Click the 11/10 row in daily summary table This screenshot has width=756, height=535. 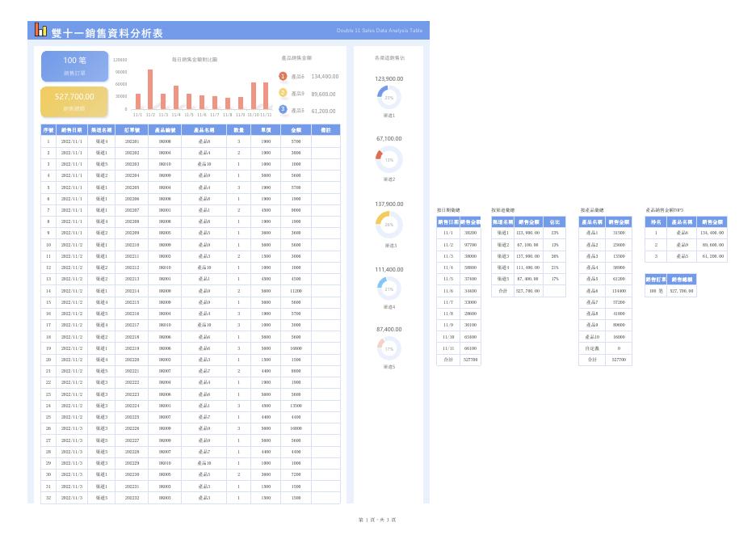tap(459, 337)
